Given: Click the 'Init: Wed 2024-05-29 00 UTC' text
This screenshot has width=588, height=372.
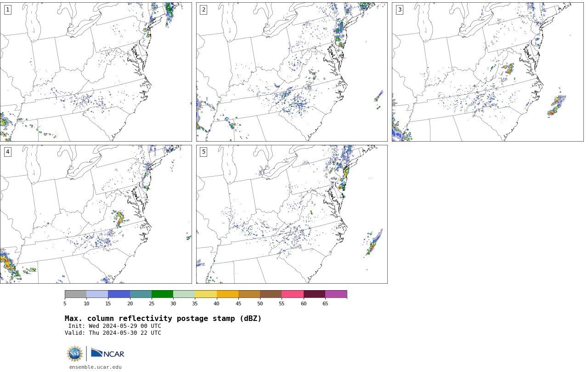Looking at the screenshot, I should tap(115, 326).
